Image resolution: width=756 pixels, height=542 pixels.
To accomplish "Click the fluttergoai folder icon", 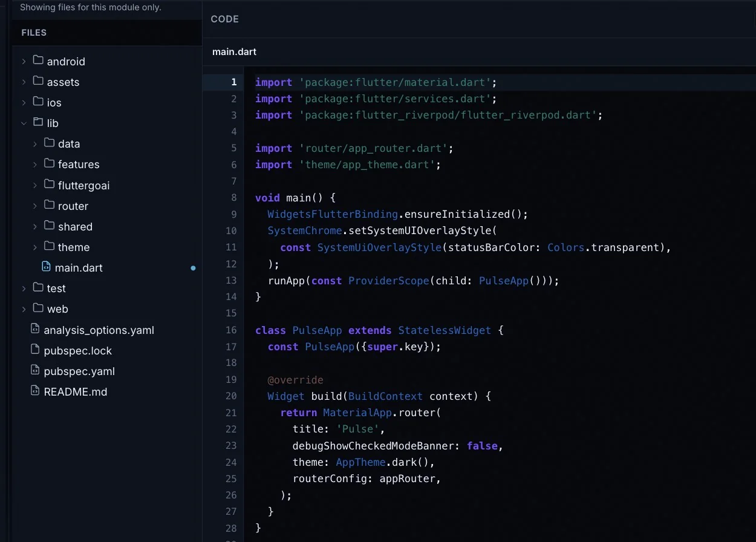I will [x=50, y=184].
